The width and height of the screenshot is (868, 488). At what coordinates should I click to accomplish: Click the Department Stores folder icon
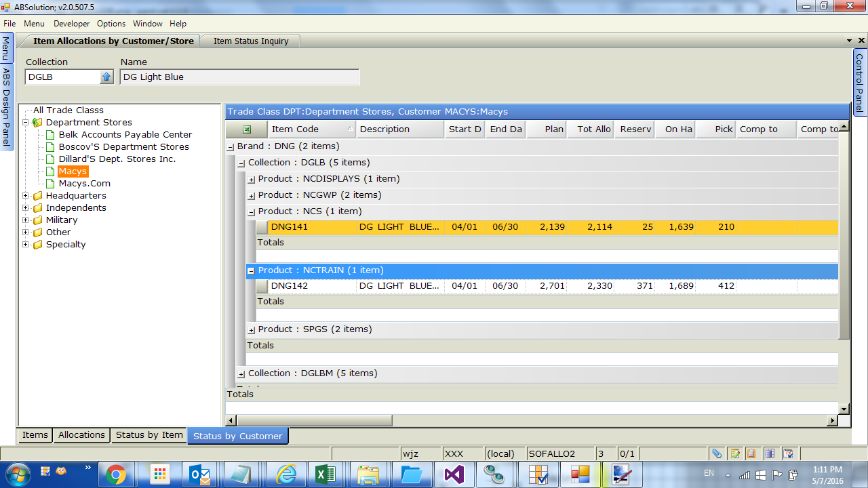37,123
